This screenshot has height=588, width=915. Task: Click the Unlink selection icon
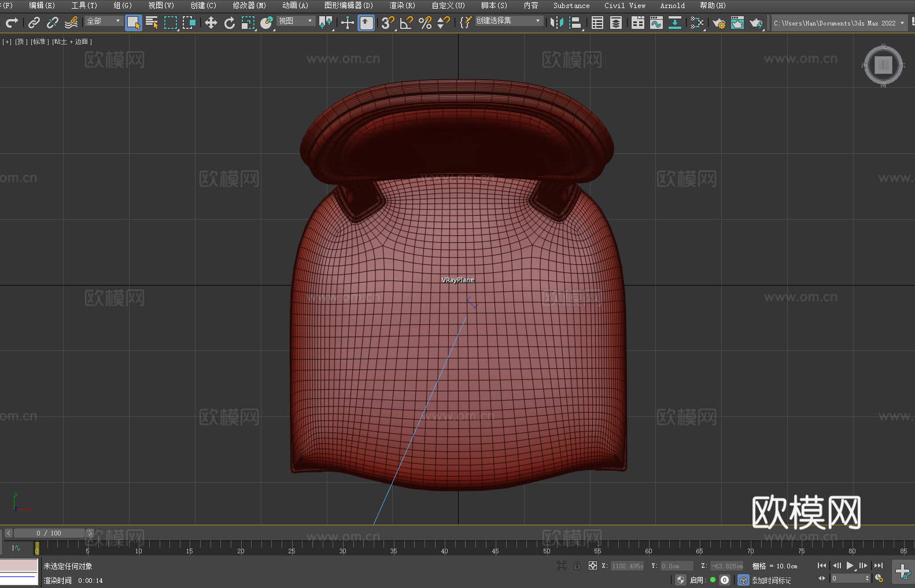click(53, 23)
